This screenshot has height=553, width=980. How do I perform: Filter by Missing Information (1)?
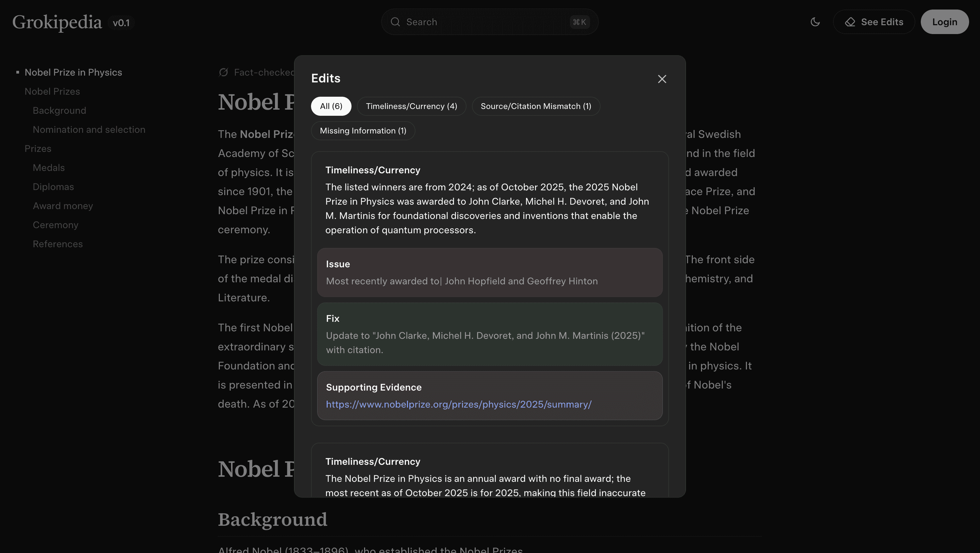point(363,130)
